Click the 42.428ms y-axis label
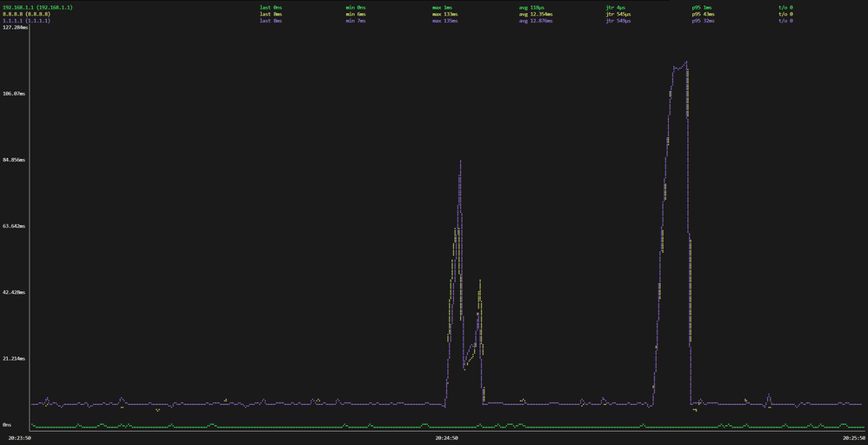Image resolution: width=868 pixels, height=445 pixels. 15,292
